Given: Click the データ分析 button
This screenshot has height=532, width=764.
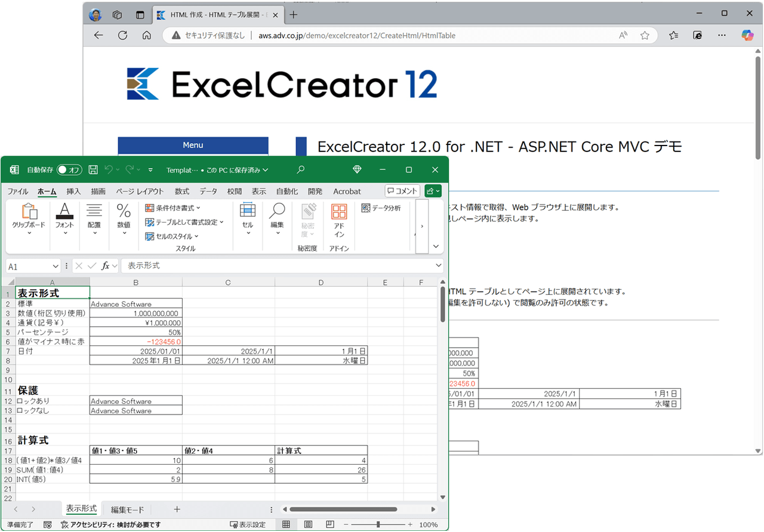Looking at the screenshot, I should point(381,208).
